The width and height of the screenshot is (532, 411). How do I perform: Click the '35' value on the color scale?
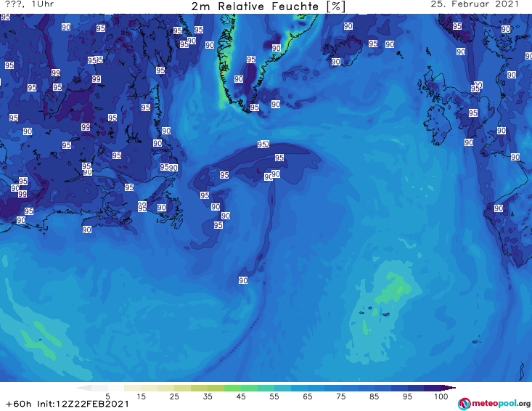tap(208, 396)
